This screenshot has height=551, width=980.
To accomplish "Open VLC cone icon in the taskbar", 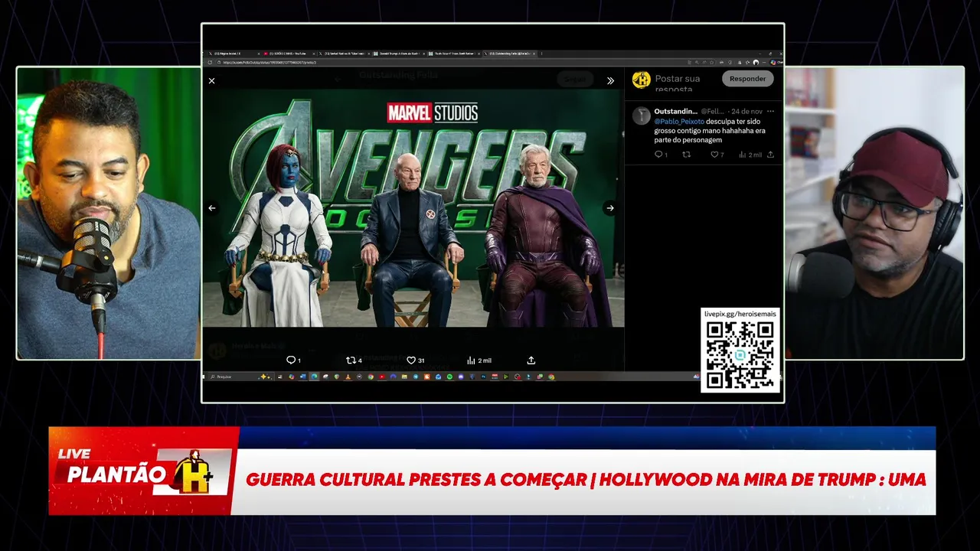I will tap(348, 377).
